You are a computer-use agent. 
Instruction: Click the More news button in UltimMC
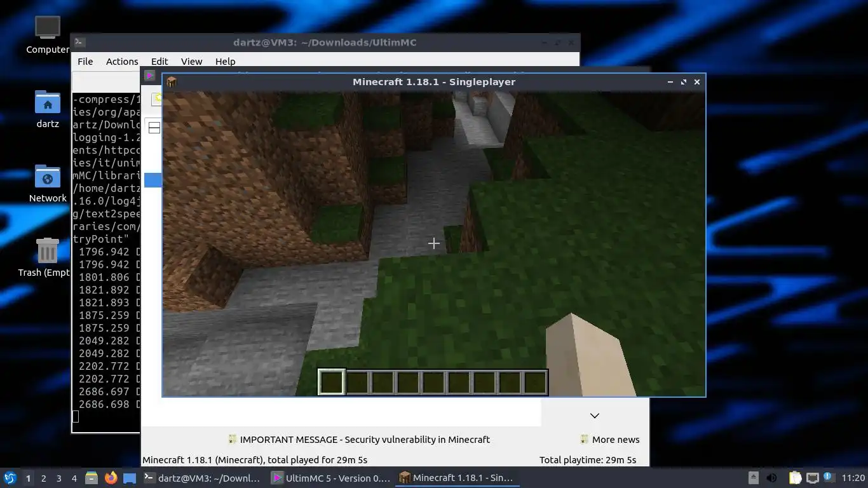click(609, 439)
